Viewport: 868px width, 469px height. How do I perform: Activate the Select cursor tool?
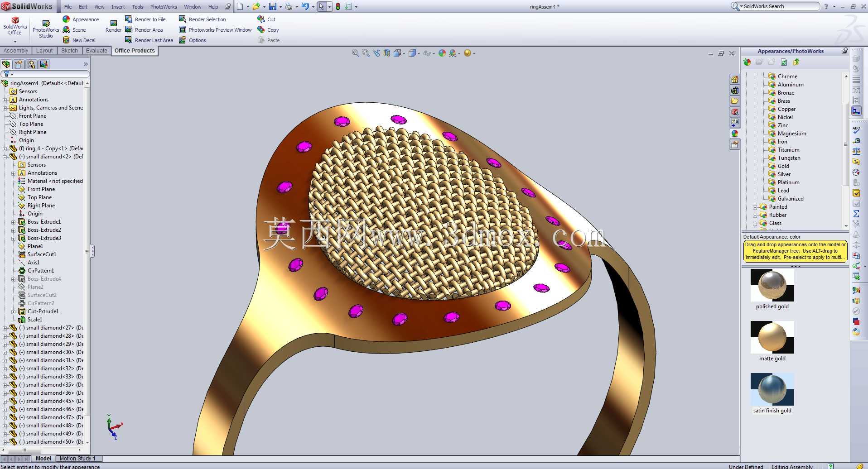[321, 6]
